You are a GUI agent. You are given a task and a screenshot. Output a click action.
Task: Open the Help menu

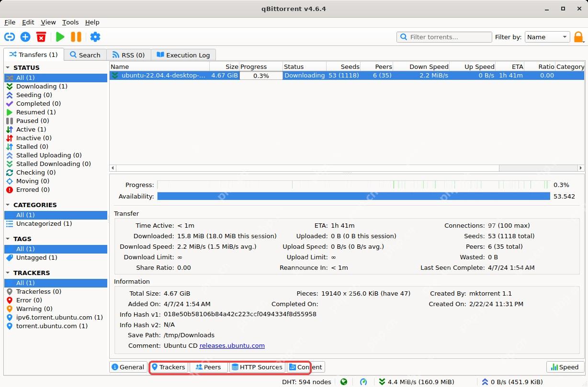point(92,22)
